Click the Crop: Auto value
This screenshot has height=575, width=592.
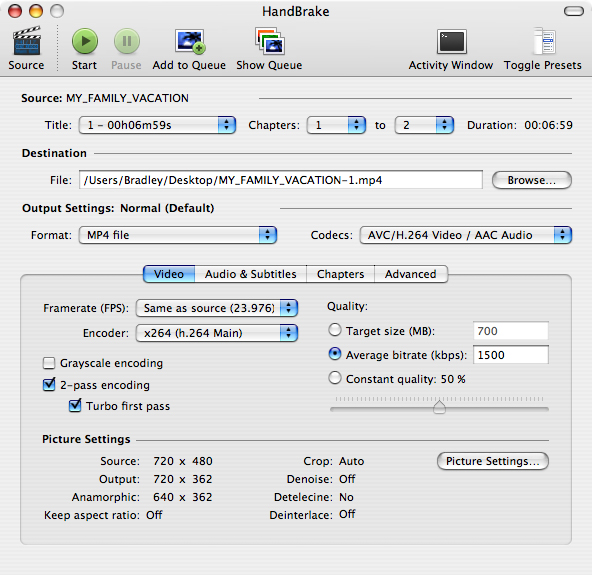pyautogui.click(x=351, y=461)
